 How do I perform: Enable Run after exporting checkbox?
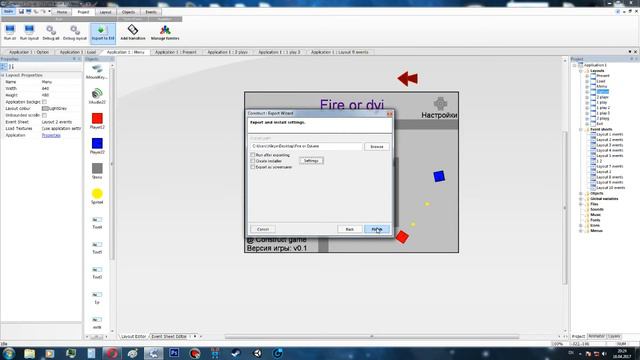253,155
